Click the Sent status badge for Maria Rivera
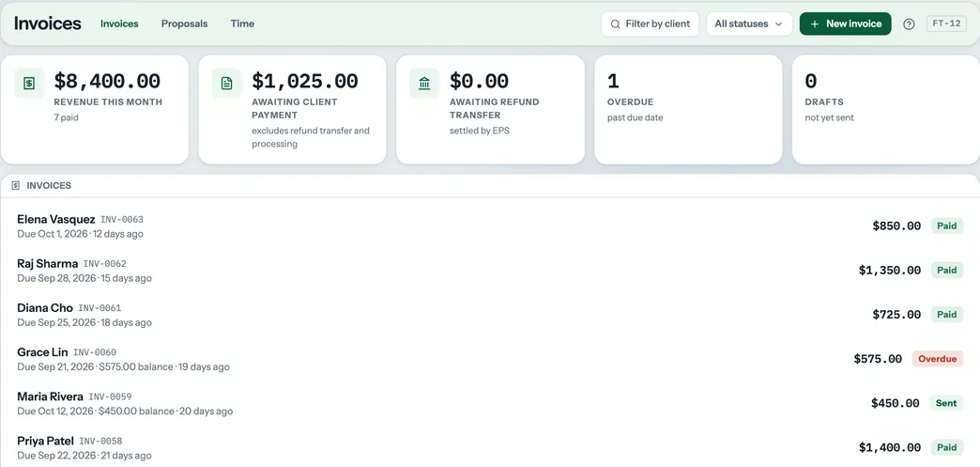 (945, 403)
